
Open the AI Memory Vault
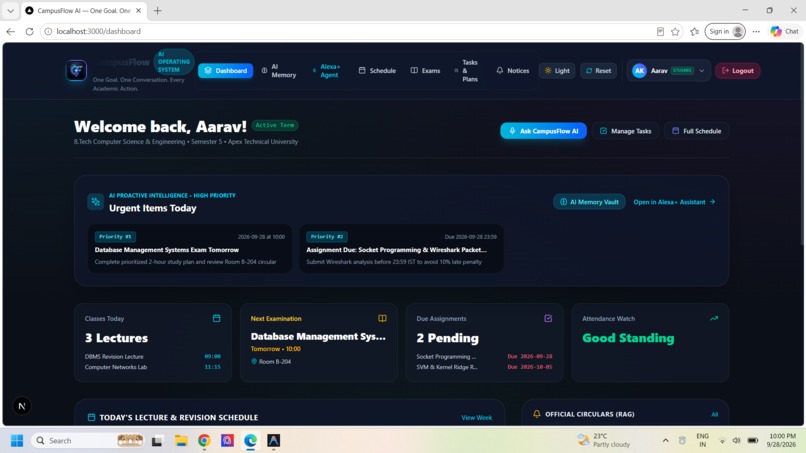click(589, 202)
